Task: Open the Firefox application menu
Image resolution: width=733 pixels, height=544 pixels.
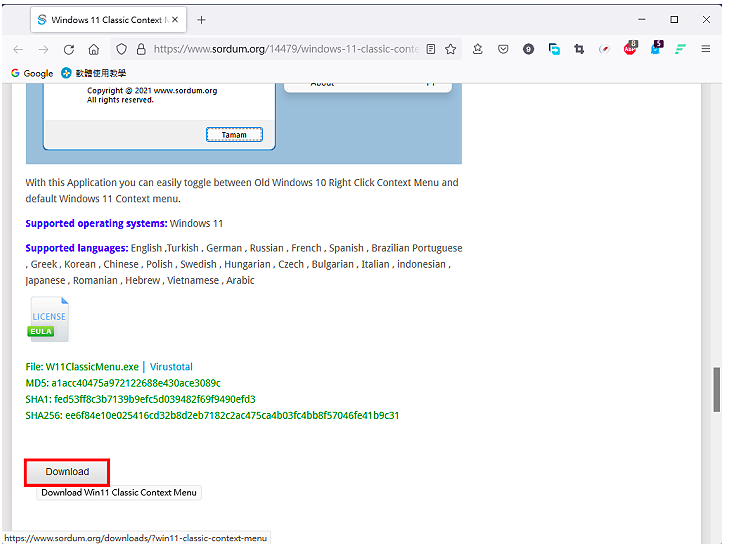Action: [x=706, y=49]
